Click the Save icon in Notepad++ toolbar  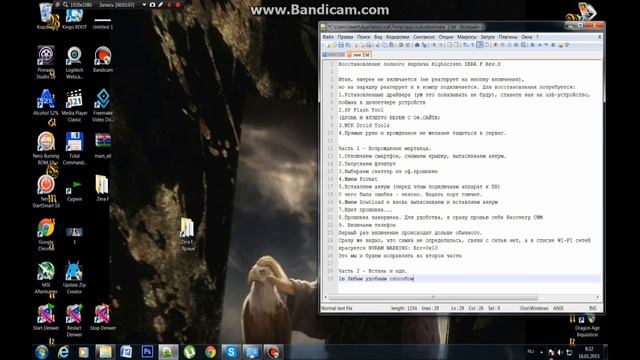pos(341,45)
